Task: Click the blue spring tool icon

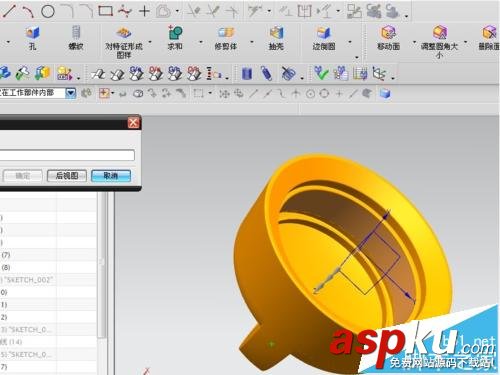Action: click(266, 73)
